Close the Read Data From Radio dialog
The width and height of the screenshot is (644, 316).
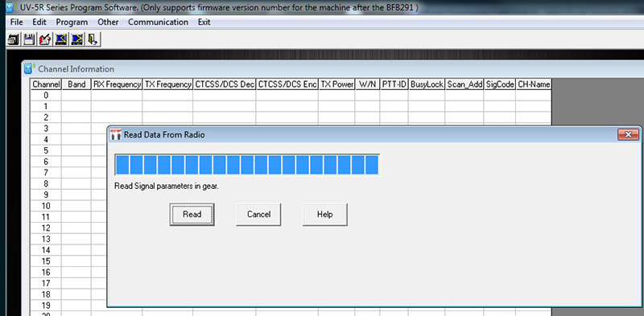coord(628,134)
